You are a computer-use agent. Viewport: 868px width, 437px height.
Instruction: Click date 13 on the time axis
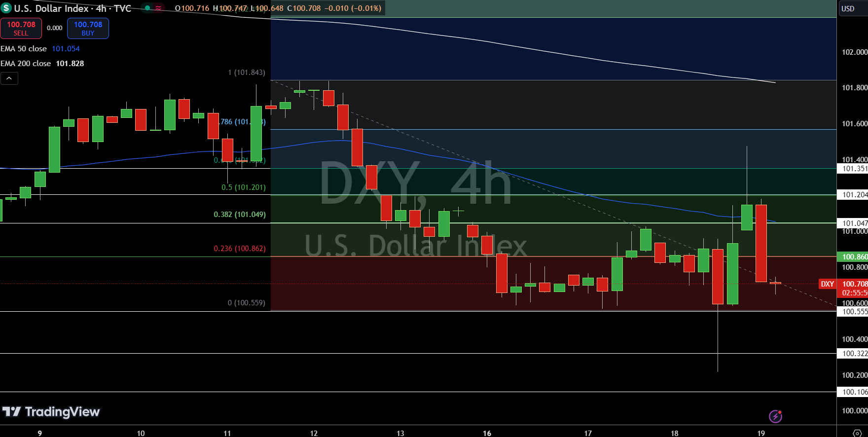click(x=400, y=433)
